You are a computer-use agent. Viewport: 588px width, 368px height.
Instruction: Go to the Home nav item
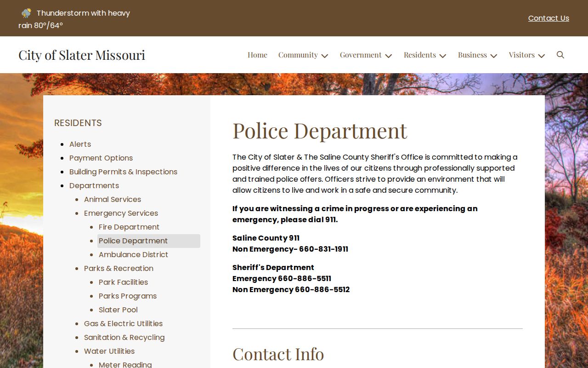coord(257,55)
